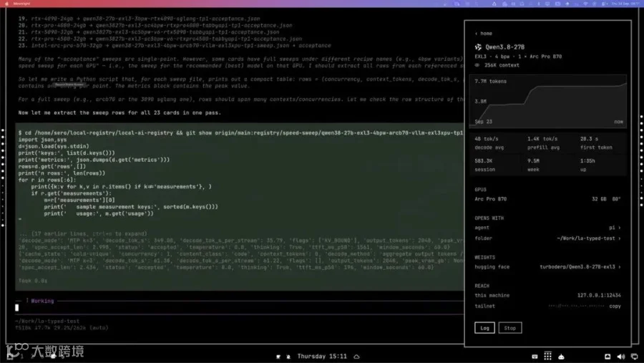Click the tailnet masked address
Viewport: 644px width, 363px height.
(x=576, y=306)
